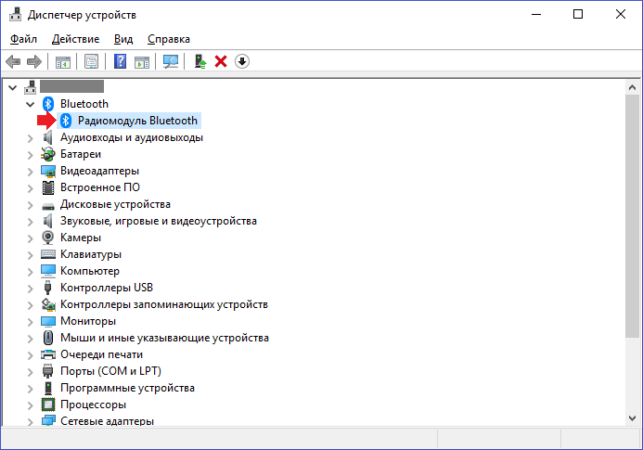Toggle the console tree toolbar icon
The height and width of the screenshot is (450, 643).
click(63, 62)
